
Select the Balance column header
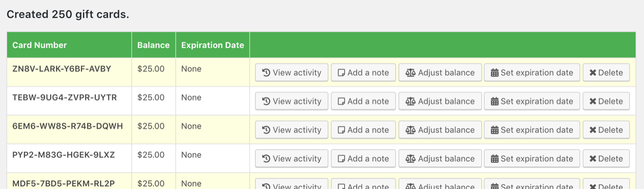[x=153, y=45]
